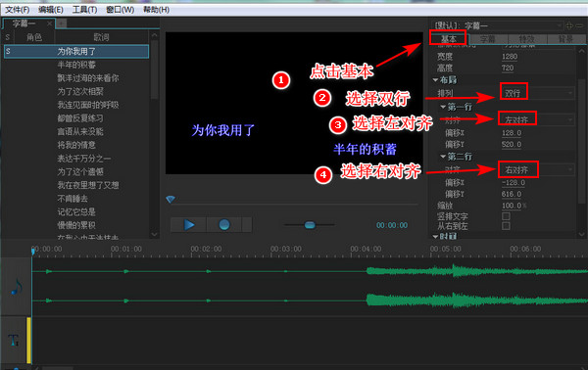Switch to the 基本 tab
The height and width of the screenshot is (370, 588).
449,38
